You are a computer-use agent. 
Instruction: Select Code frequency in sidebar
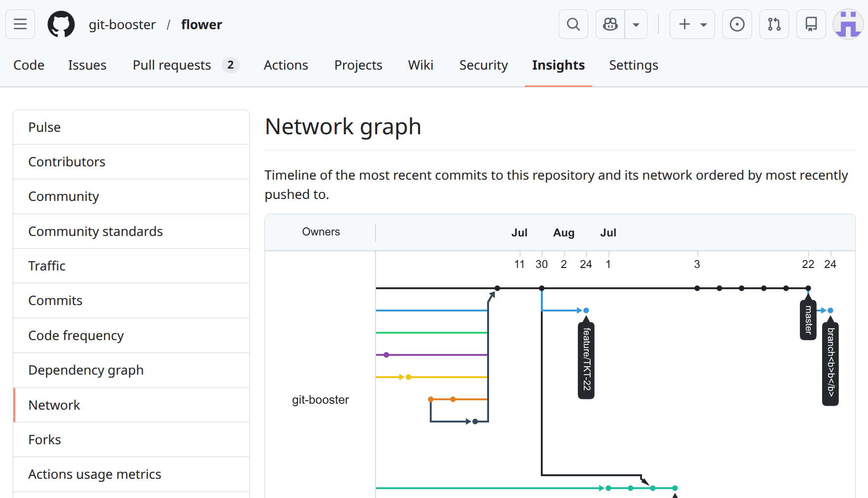[76, 336]
